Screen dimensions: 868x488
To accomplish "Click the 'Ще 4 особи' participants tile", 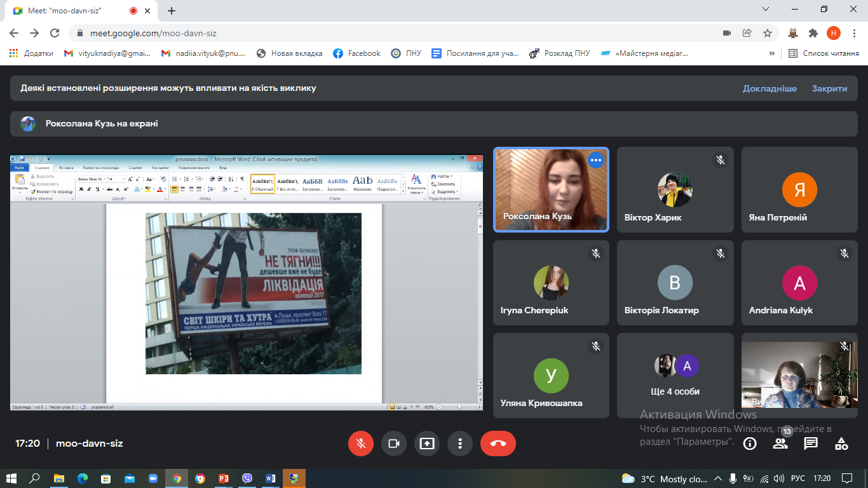I will [675, 375].
